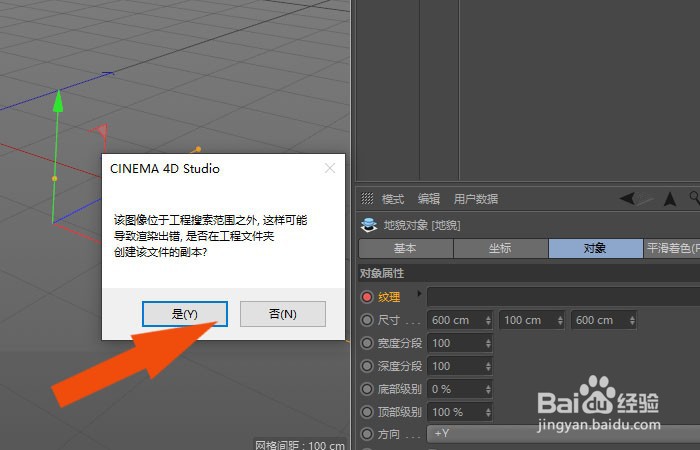Click stepper arrows of first 尺寸 field

point(488,320)
